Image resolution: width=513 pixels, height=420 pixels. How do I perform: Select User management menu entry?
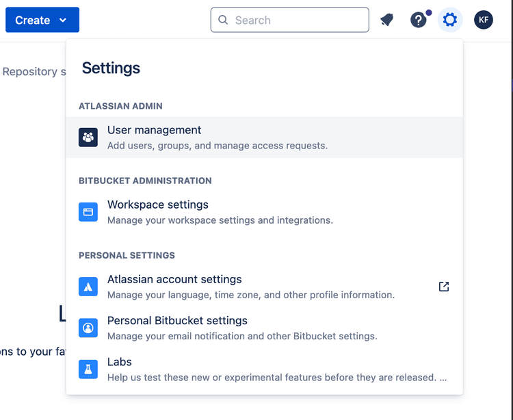pos(264,137)
